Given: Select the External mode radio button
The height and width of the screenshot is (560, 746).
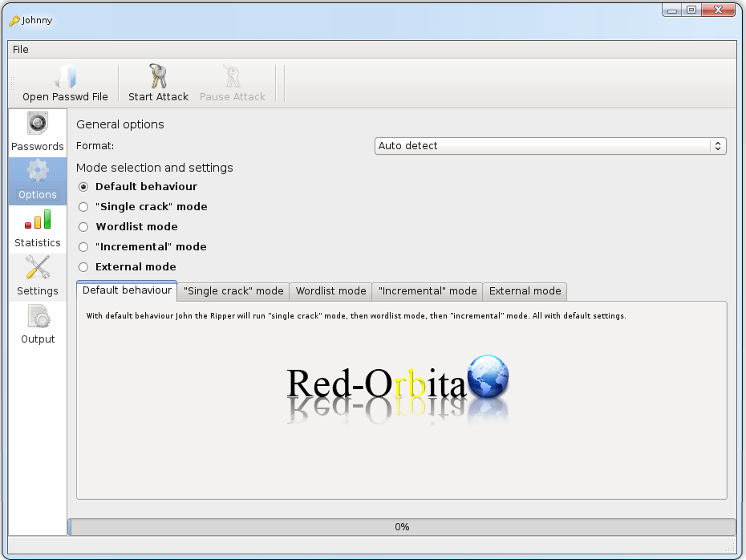Looking at the screenshot, I should click(x=83, y=267).
